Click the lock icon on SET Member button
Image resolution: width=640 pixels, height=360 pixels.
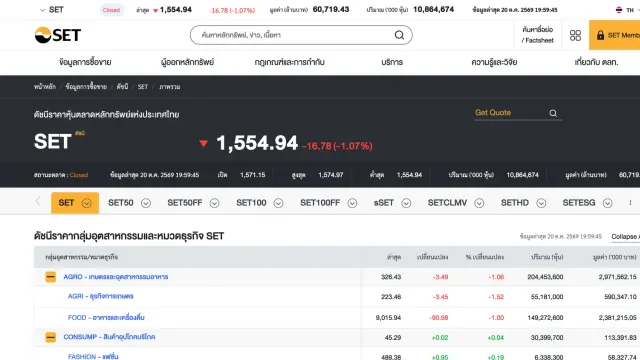(600, 35)
